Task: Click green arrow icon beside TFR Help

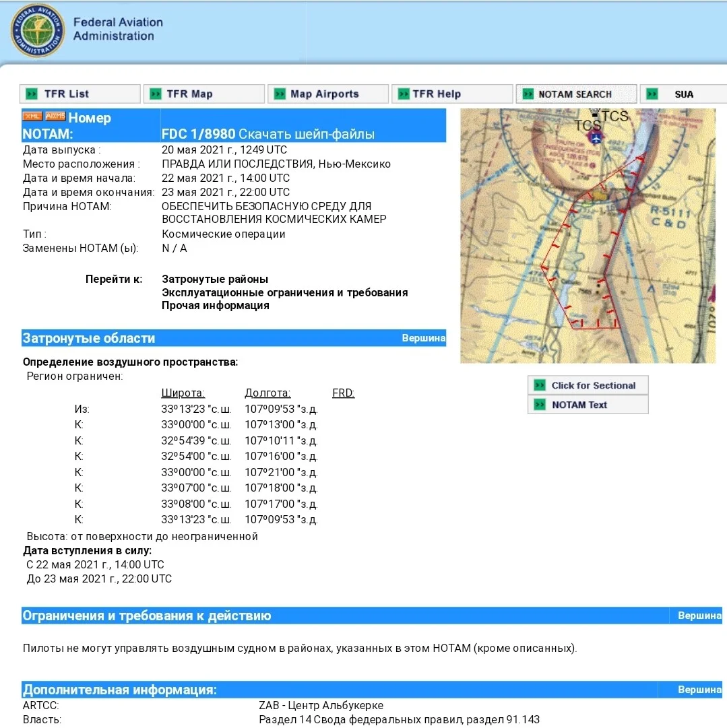Action: tap(404, 94)
